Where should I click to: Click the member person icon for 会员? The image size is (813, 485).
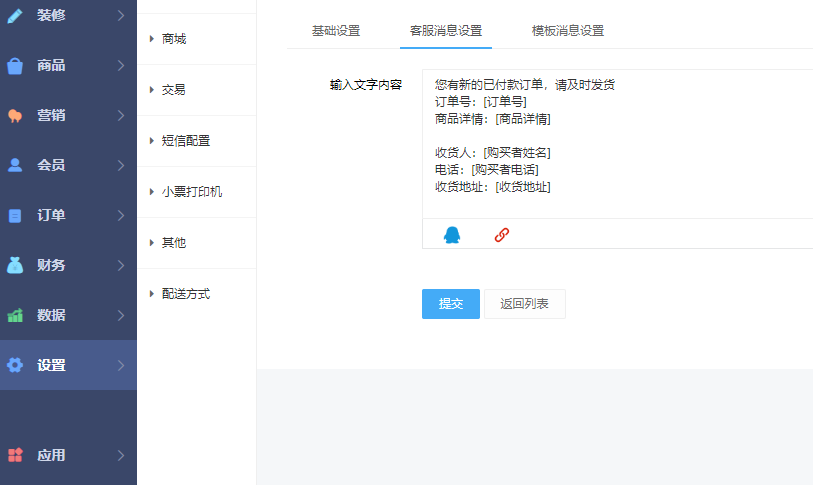pyautogui.click(x=15, y=165)
